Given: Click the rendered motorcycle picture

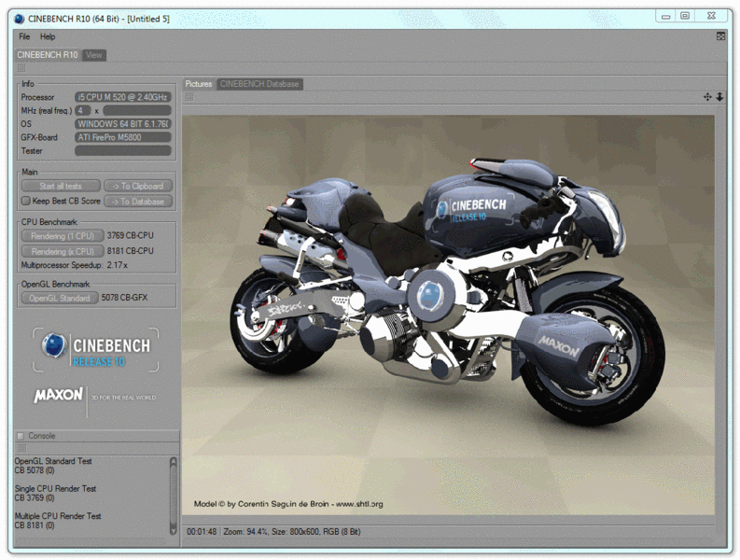Looking at the screenshot, I should 448,315.
